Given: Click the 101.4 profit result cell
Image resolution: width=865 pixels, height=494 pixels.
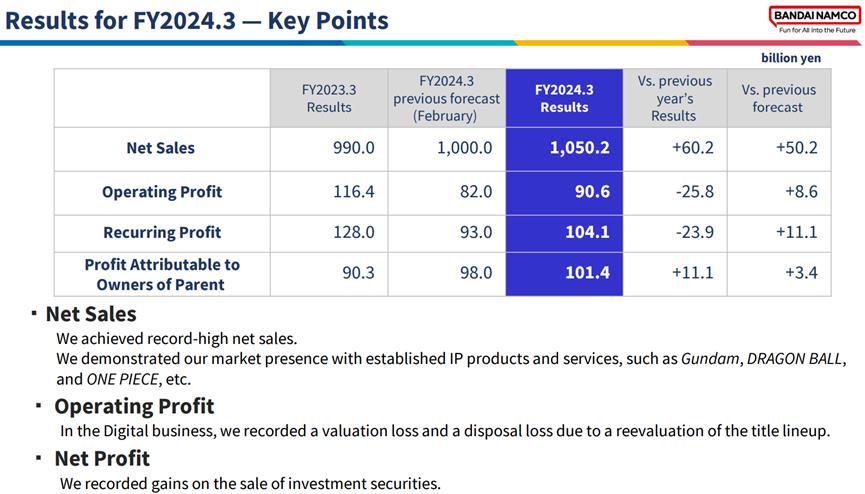Looking at the screenshot, I should point(564,274).
